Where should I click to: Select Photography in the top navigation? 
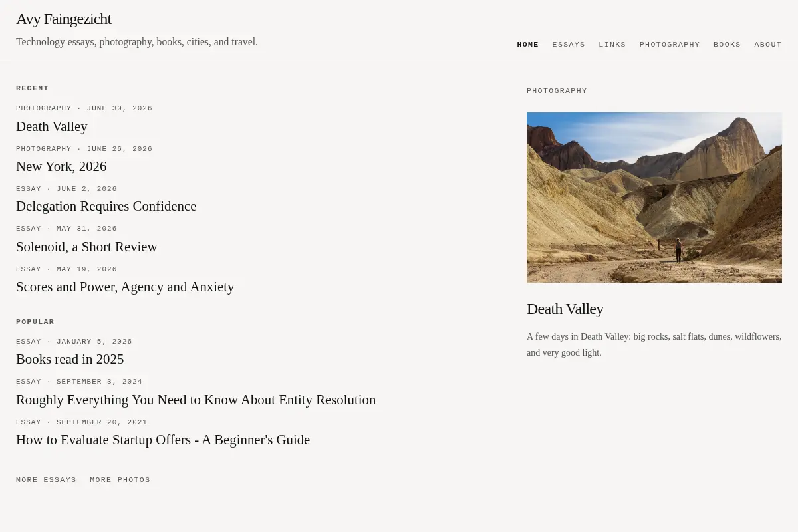tap(670, 45)
